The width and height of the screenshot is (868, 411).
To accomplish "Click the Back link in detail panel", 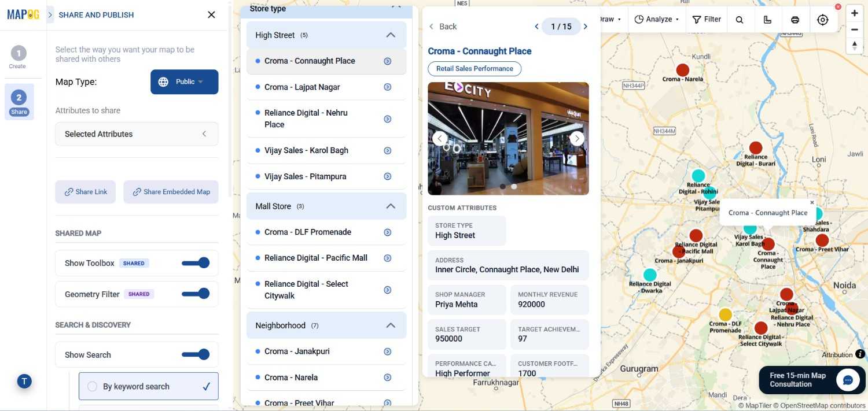I will (x=443, y=27).
